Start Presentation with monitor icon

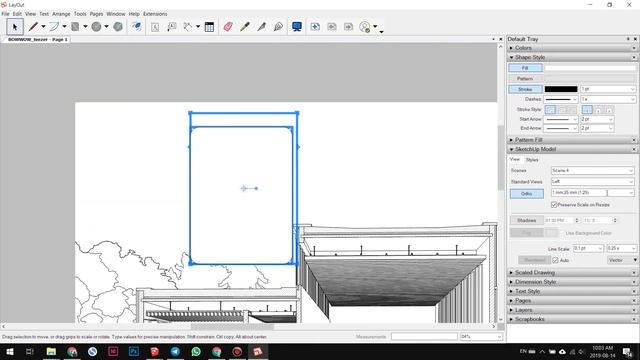click(297, 27)
